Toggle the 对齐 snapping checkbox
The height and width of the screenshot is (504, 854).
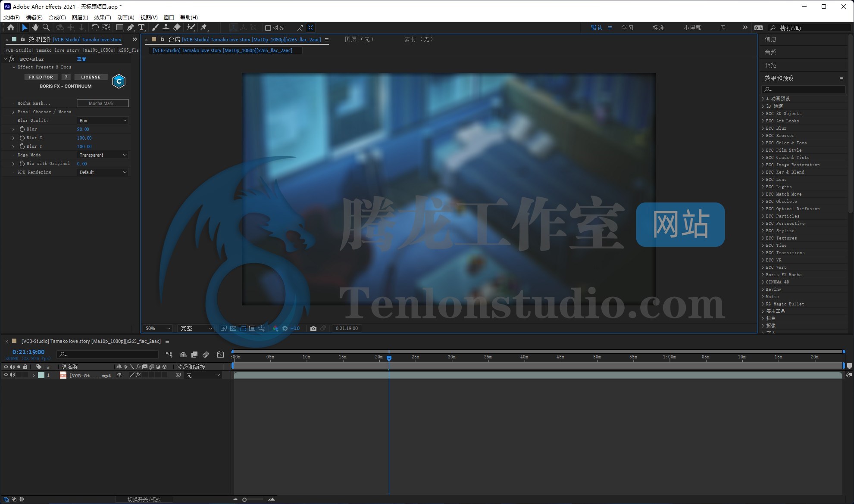point(268,28)
